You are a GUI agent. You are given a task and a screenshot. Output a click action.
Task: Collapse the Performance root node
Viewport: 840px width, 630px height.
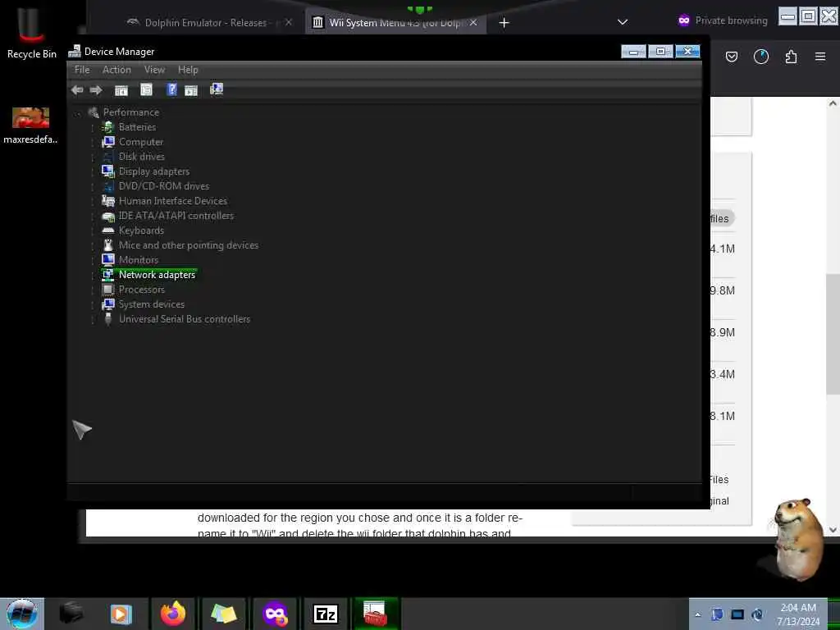(x=78, y=113)
